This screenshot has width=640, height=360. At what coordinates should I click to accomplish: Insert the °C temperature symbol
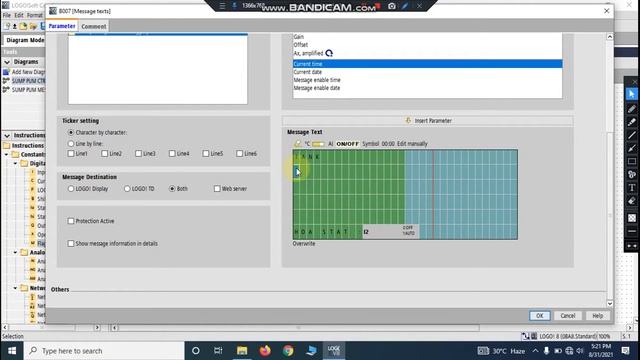click(x=307, y=144)
